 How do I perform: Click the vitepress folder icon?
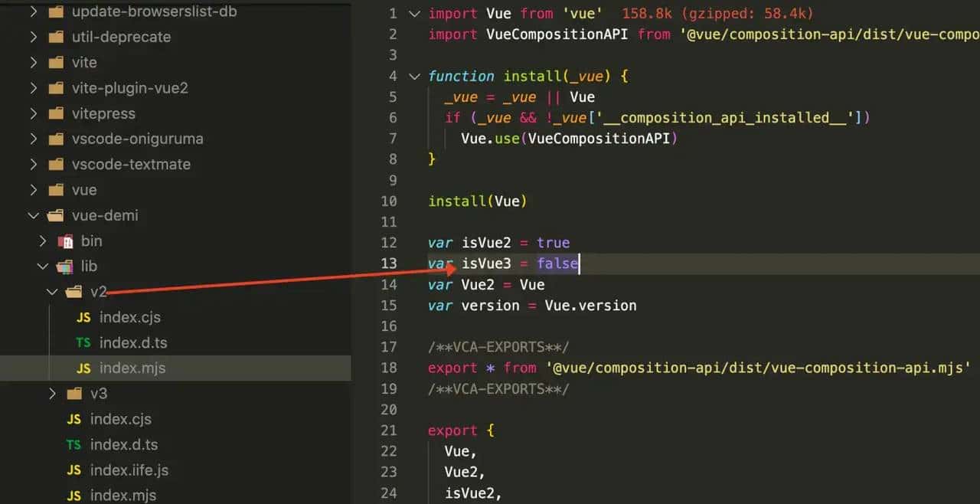pyautogui.click(x=56, y=113)
